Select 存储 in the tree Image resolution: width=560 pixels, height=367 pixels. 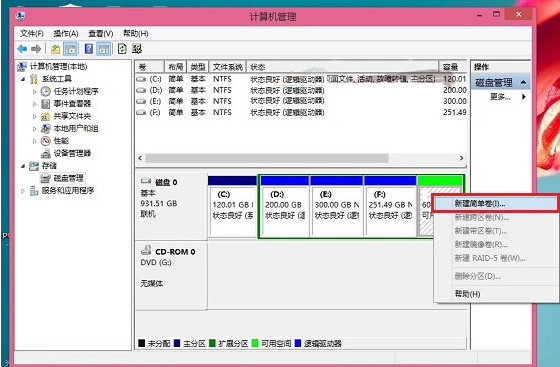49,166
